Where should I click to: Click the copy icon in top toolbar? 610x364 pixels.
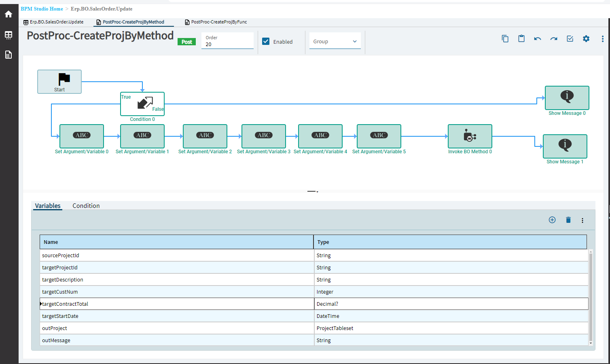tap(505, 39)
